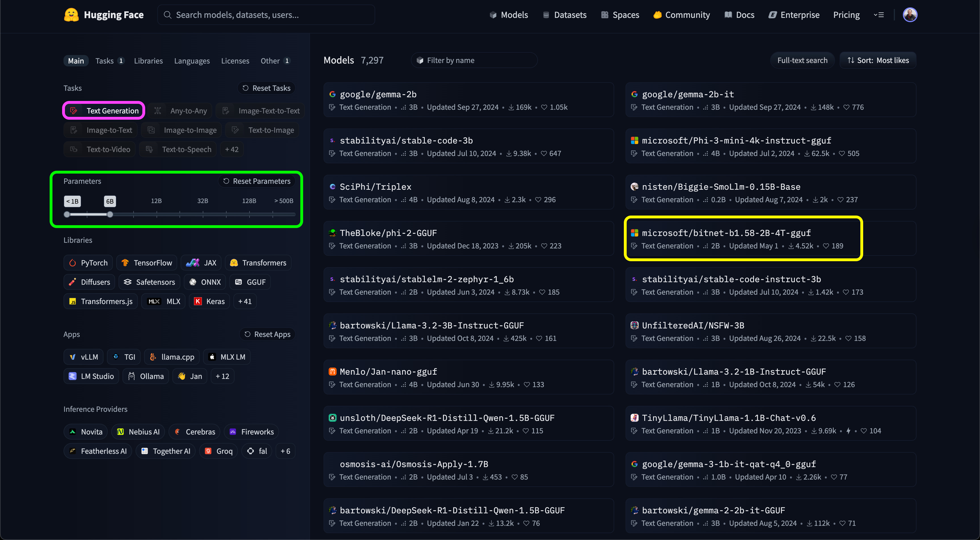Click the PyTorch library filter
The image size is (980, 540).
(x=88, y=263)
